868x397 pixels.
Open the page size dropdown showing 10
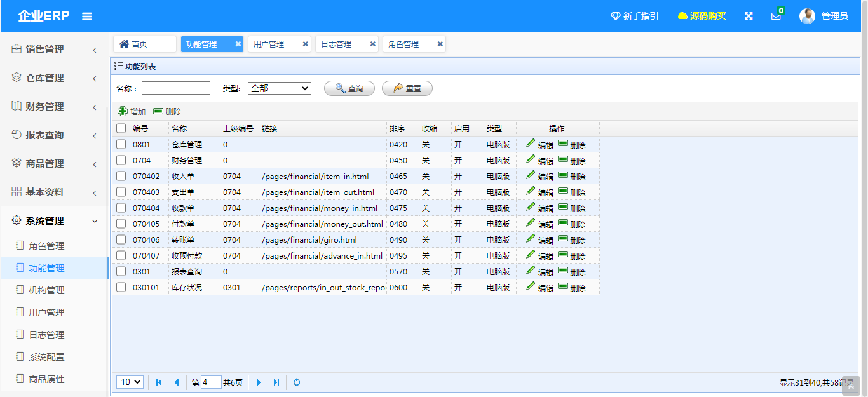130,382
